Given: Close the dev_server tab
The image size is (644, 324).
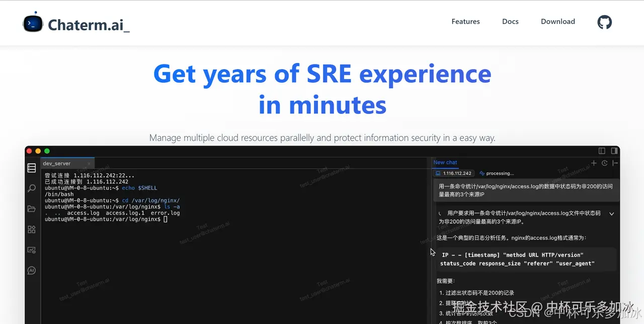Looking at the screenshot, I should pyautogui.click(x=89, y=163).
